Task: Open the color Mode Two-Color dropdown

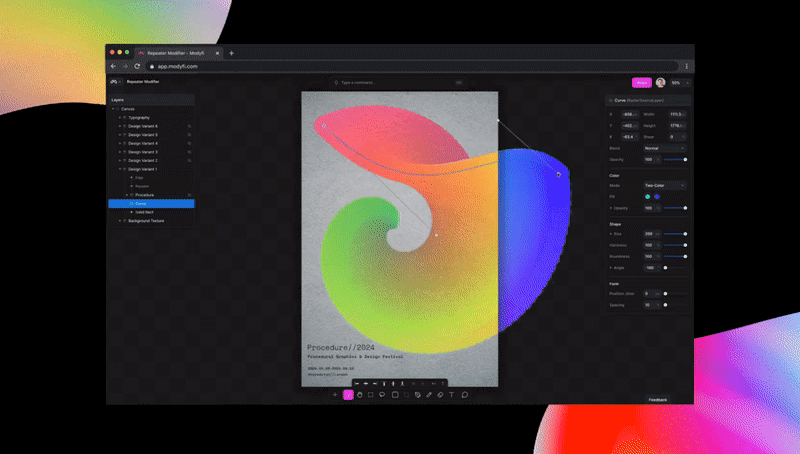Action: coord(664,186)
